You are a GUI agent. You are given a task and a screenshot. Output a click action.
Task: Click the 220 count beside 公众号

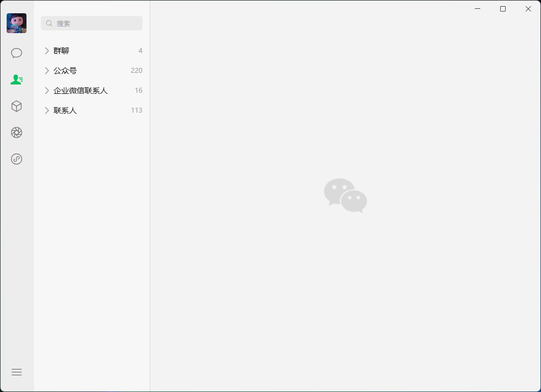[137, 71]
